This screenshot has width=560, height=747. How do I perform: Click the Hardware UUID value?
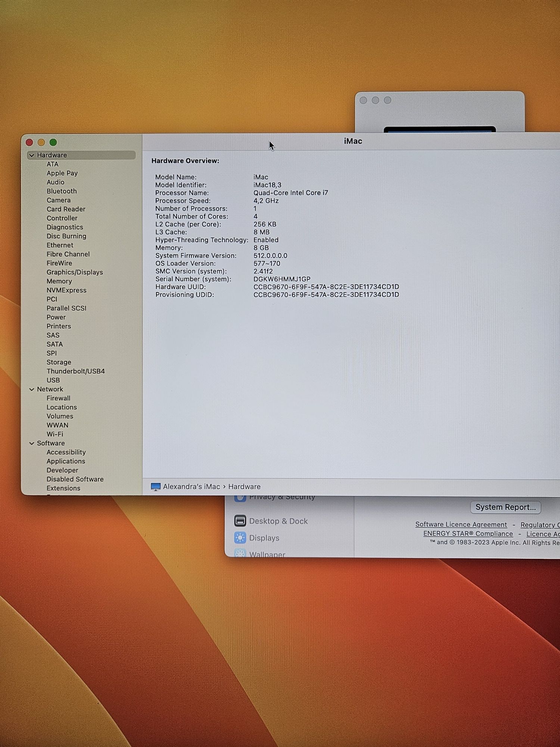coord(326,287)
